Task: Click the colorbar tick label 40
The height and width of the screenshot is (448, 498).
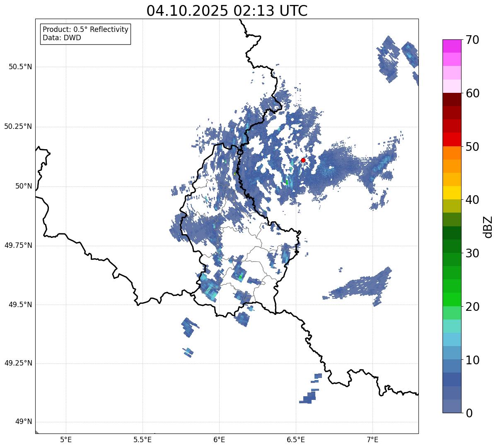Action: 472,200
